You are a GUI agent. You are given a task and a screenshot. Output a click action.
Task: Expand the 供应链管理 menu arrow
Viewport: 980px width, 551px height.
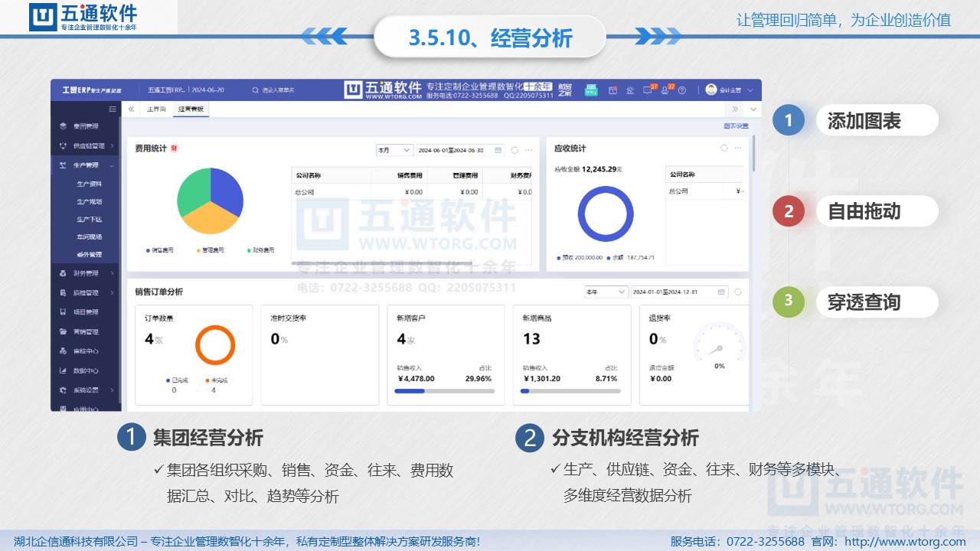[x=112, y=145]
